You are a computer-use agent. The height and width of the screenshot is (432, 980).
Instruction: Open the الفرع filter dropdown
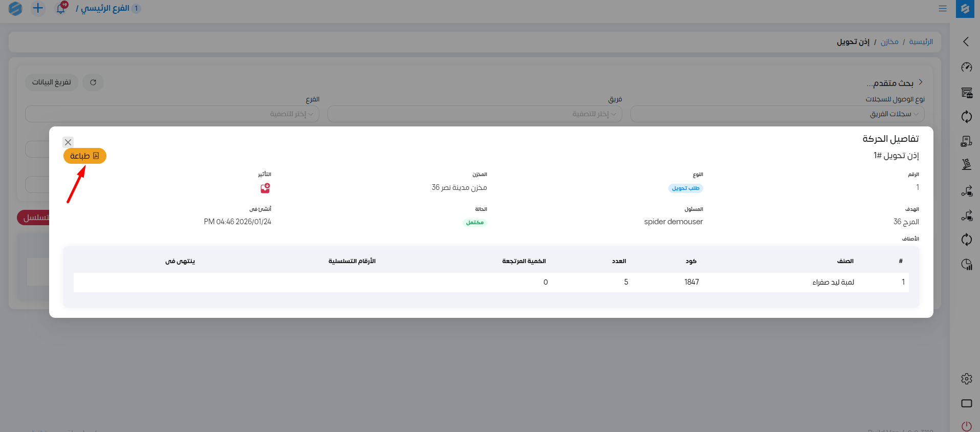(172, 114)
